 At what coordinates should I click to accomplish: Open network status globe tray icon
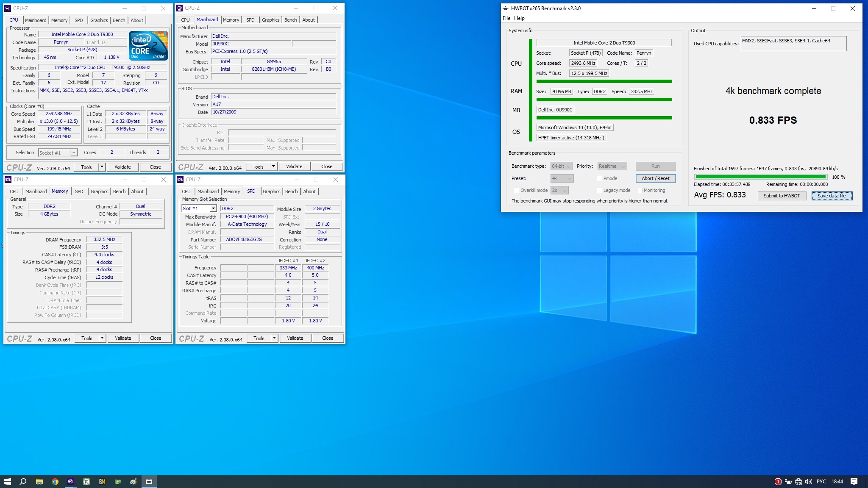pyautogui.click(x=798, y=482)
